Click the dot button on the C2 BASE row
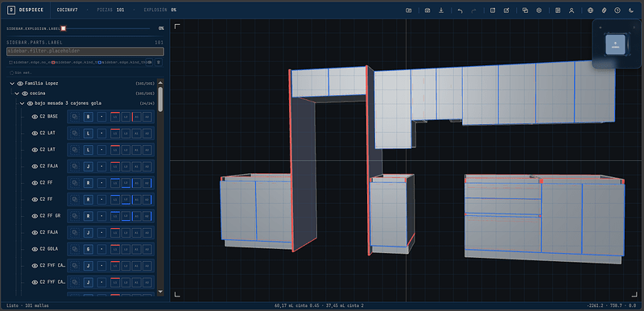644x311 pixels. coord(101,117)
